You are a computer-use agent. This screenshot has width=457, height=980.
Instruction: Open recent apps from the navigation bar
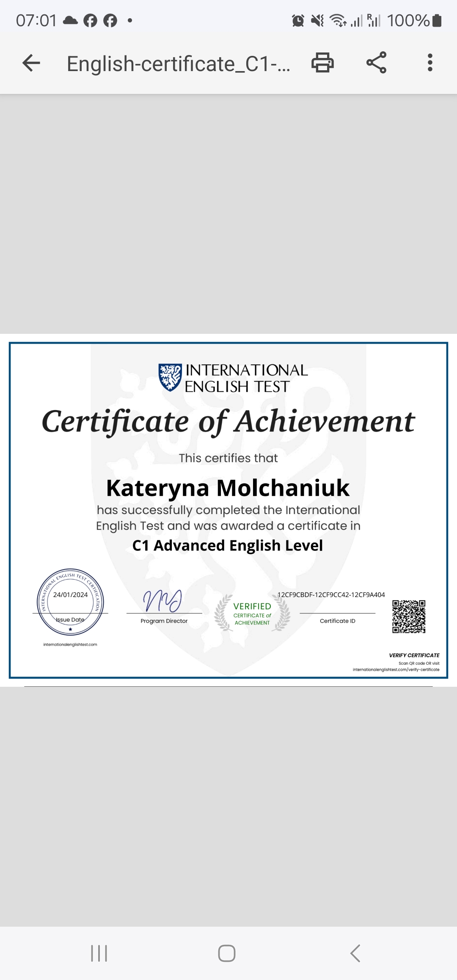pyautogui.click(x=99, y=953)
